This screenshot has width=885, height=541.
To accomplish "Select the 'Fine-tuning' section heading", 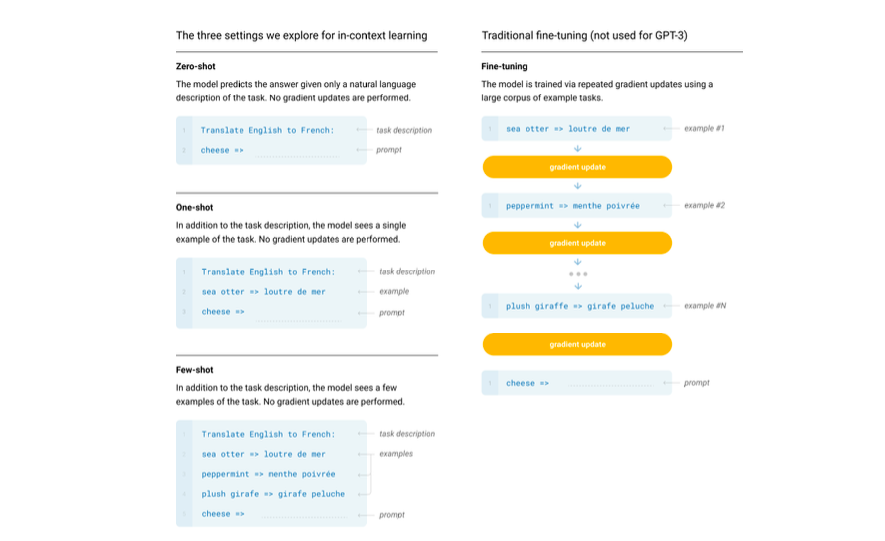I will [x=504, y=66].
